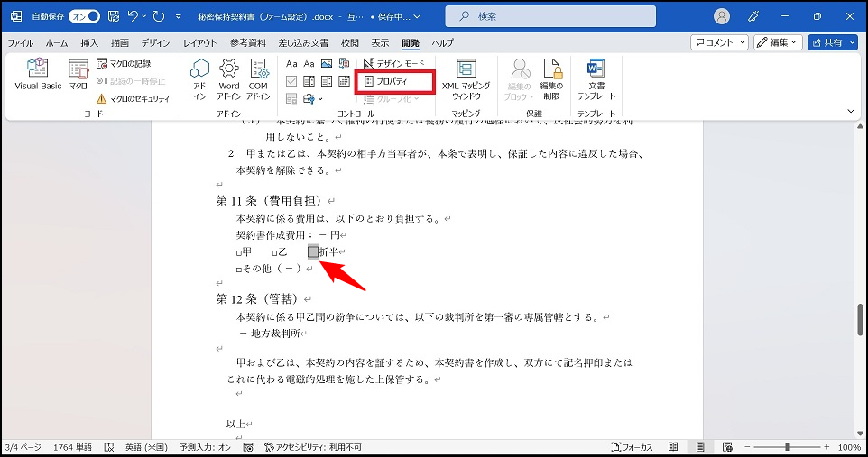868x457 pixels.
Task: Open the Word アドイン dialog
Action: point(229,78)
